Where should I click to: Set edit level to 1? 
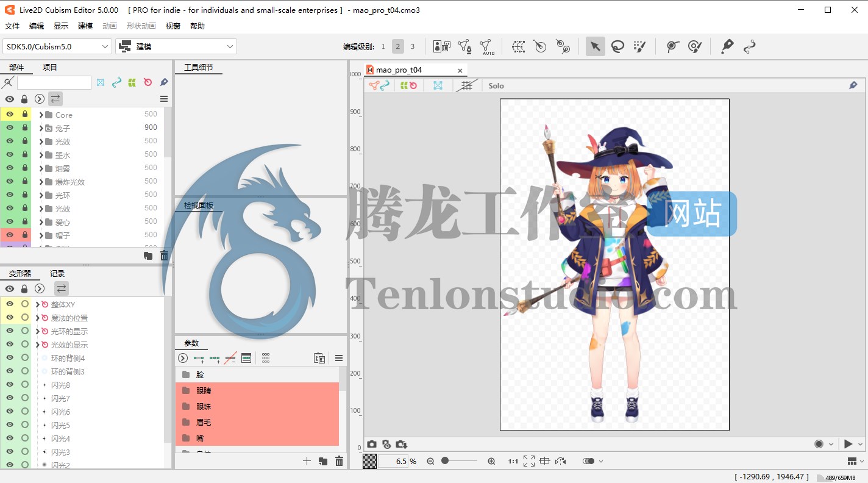383,46
